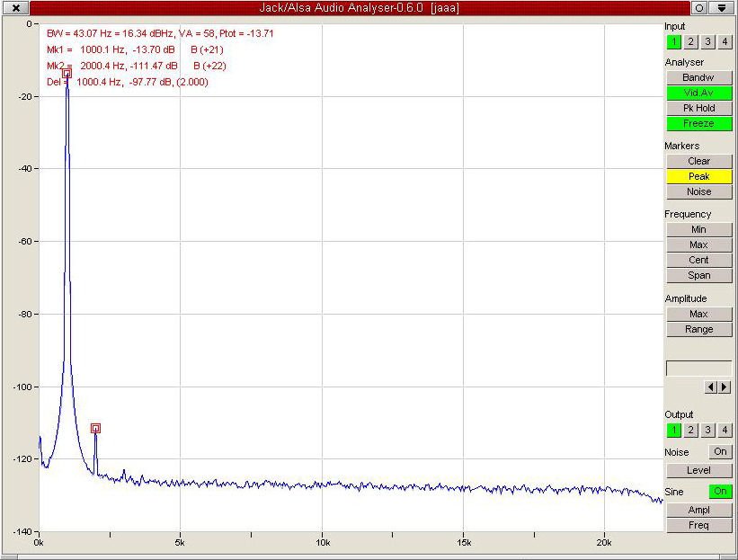Toggle the Peak marker mode
This screenshot has height=560, width=738.
(699, 176)
